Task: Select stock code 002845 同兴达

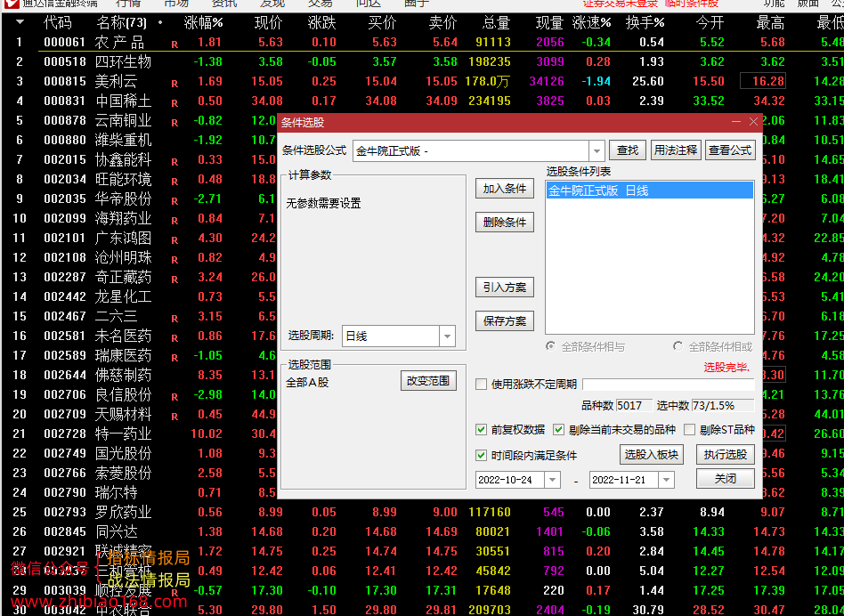Action: point(65,531)
